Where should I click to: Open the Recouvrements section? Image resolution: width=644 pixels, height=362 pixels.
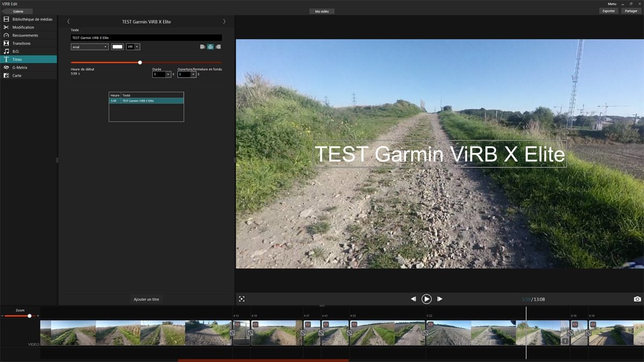[28, 35]
